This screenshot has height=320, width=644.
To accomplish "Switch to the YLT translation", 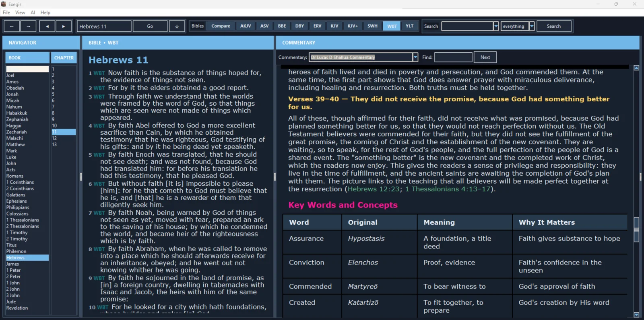I will [410, 26].
